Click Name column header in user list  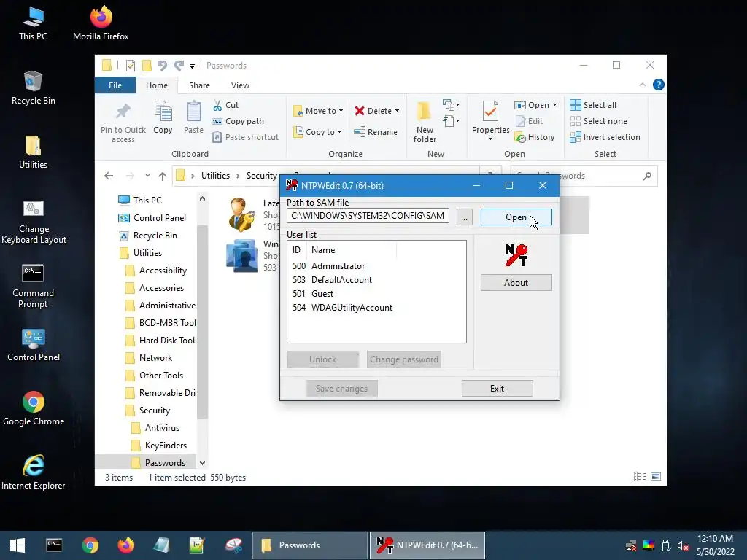click(x=352, y=250)
